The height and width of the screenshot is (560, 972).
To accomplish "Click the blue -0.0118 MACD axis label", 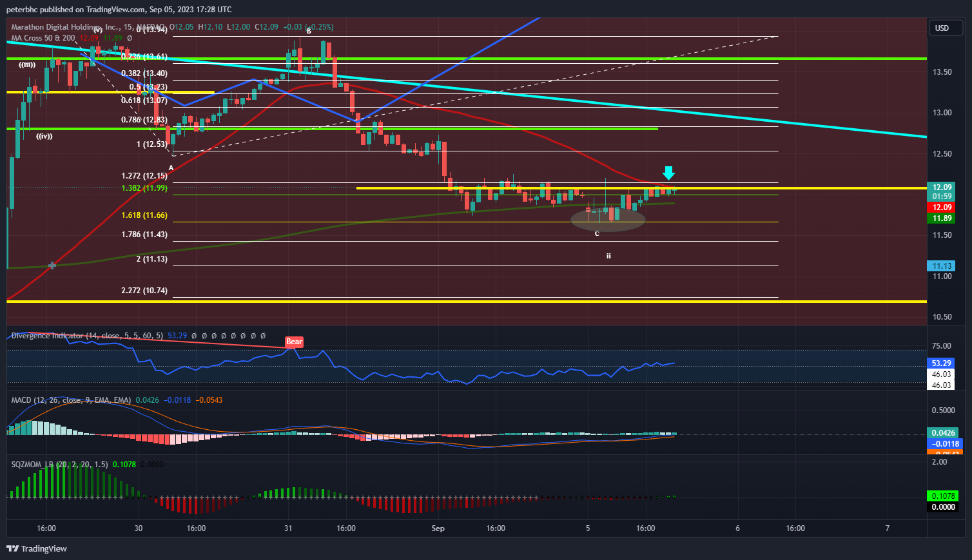I will coord(945,444).
